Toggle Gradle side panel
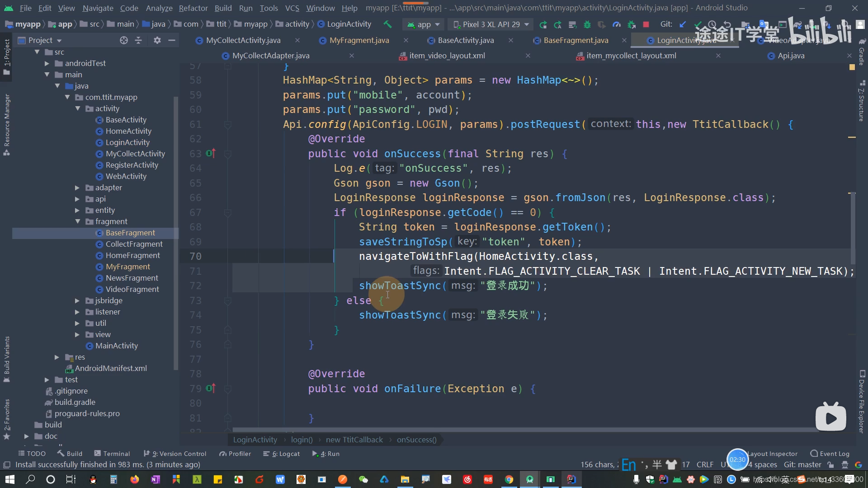The width and height of the screenshot is (868, 488). point(862,52)
